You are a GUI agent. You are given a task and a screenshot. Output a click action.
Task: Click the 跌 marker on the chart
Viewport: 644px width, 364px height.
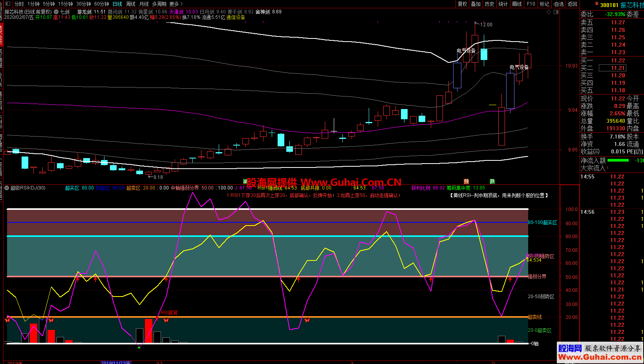point(492,181)
